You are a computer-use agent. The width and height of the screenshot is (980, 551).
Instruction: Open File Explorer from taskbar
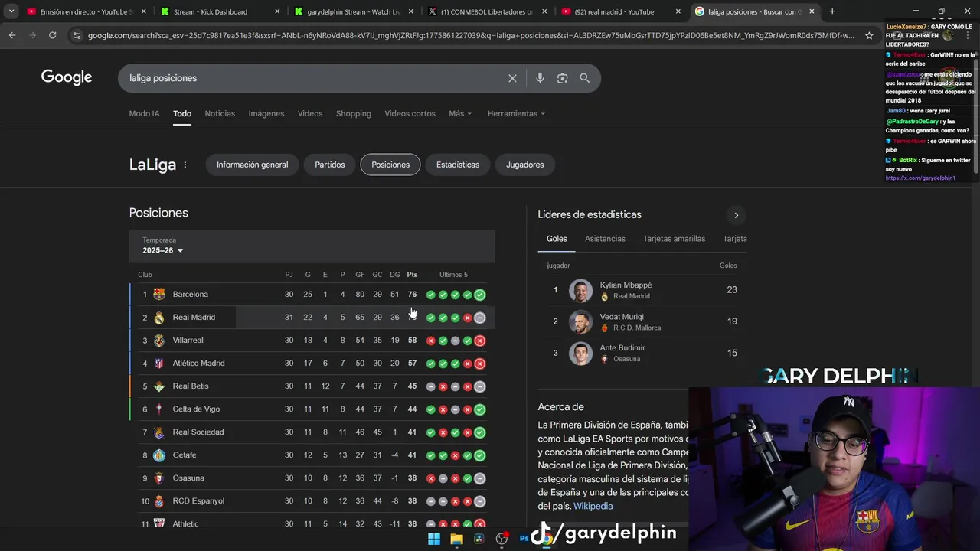(457, 539)
